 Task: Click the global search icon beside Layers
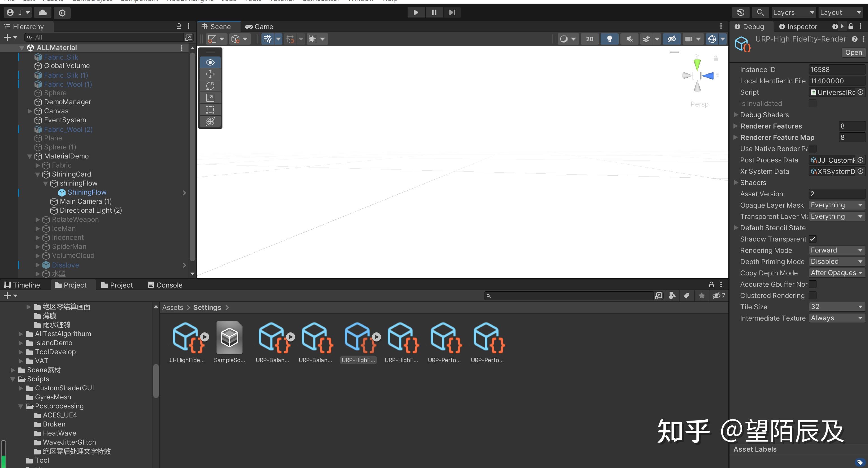point(760,12)
